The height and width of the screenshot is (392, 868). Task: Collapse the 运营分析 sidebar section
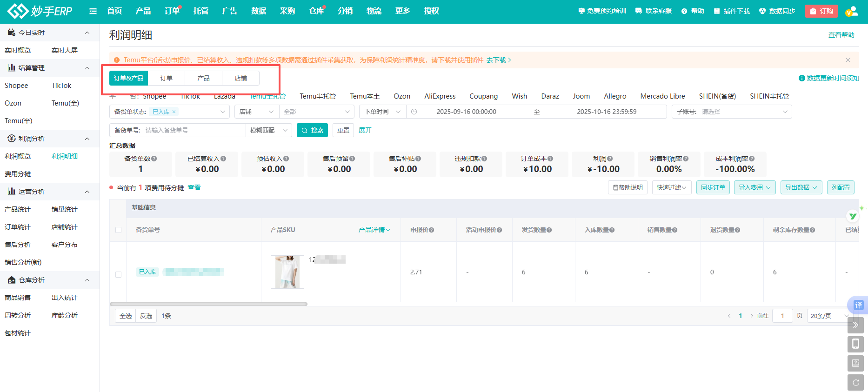[87, 192]
